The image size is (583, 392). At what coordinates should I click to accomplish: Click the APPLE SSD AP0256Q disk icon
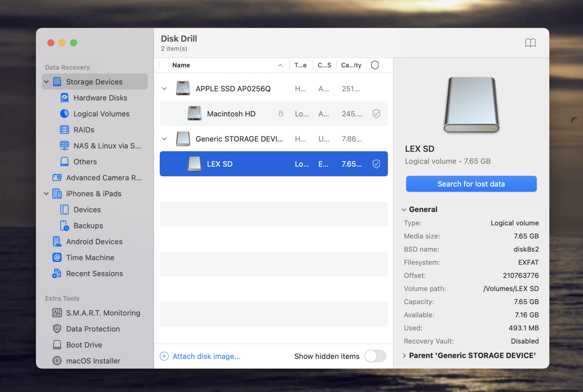(183, 88)
